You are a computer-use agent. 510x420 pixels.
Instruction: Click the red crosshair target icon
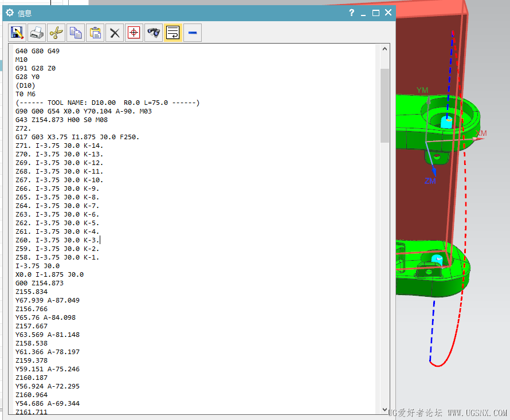tap(134, 33)
